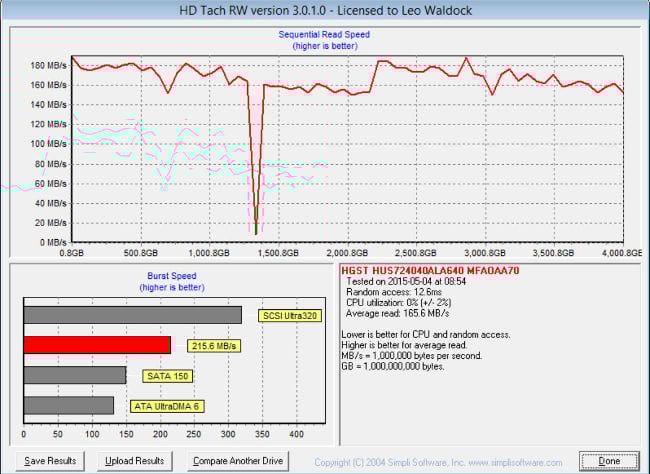Click the SCSI Ultra320 label
This screenshot has height=474, width=650.
point(290,316)
